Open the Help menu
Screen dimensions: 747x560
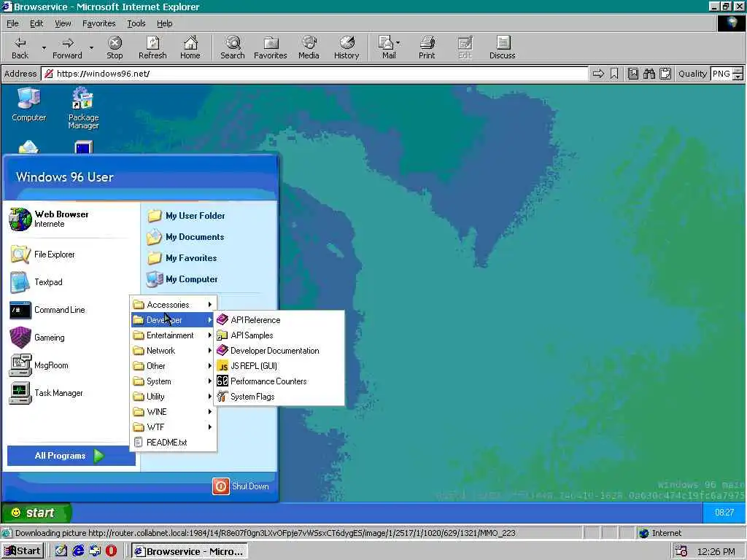point(164,23)
